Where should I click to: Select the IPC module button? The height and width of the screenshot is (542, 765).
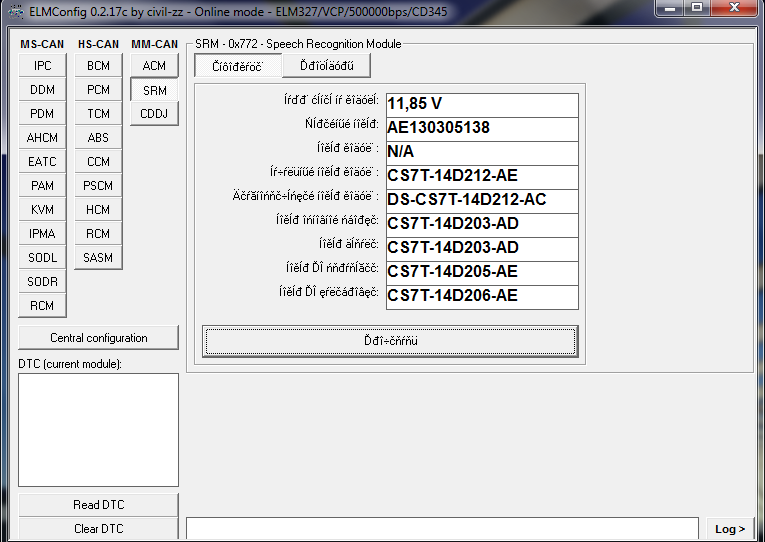pos(42,66)
